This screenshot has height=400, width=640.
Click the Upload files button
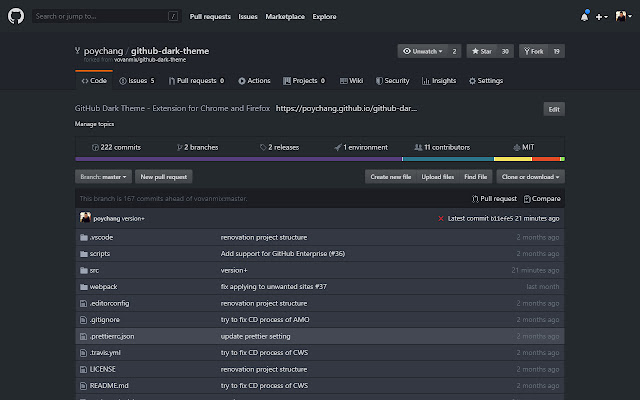[x=438, y=177]
